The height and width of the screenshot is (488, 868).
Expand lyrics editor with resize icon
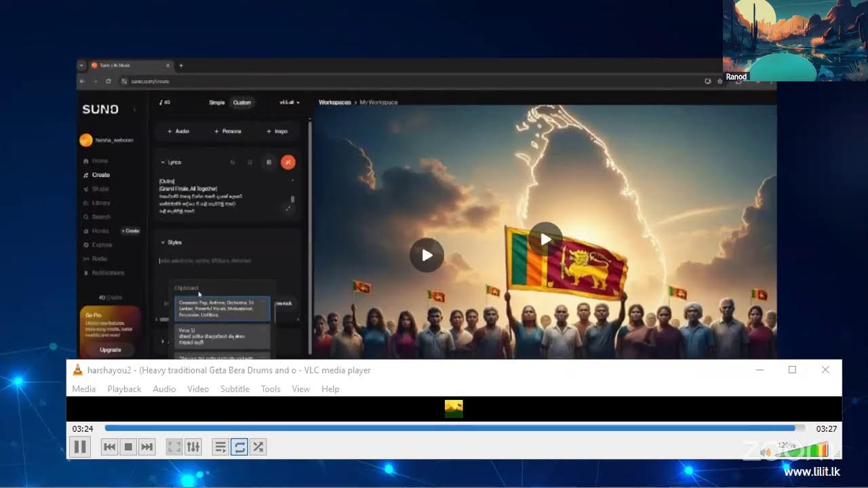289,209
